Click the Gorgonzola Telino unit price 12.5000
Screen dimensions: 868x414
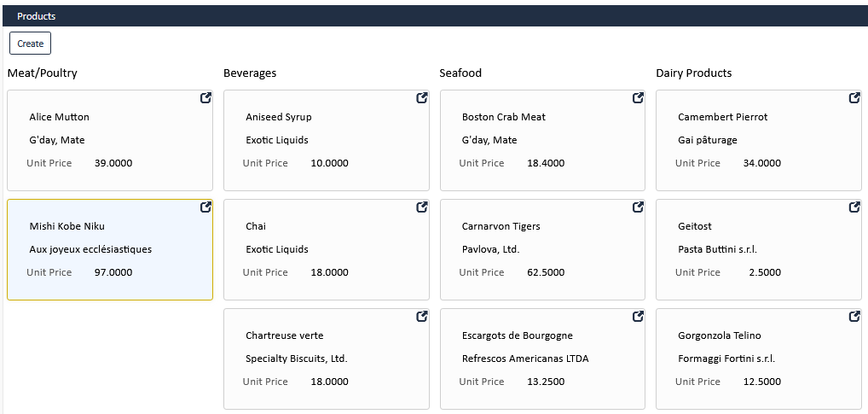point(761,382)
